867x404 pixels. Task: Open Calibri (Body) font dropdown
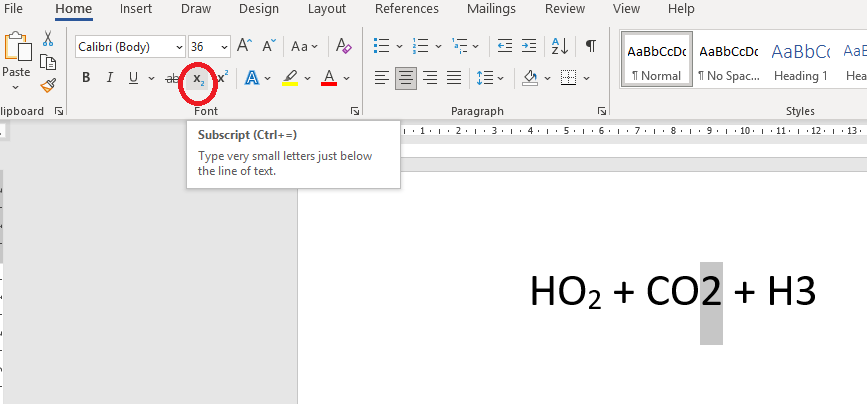179,47
